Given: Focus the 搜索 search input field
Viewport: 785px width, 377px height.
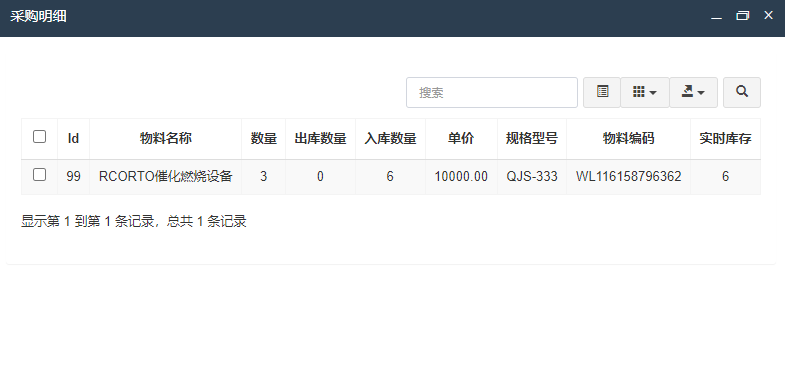Looking at the screenshot, I should click(x=492, y=92).
